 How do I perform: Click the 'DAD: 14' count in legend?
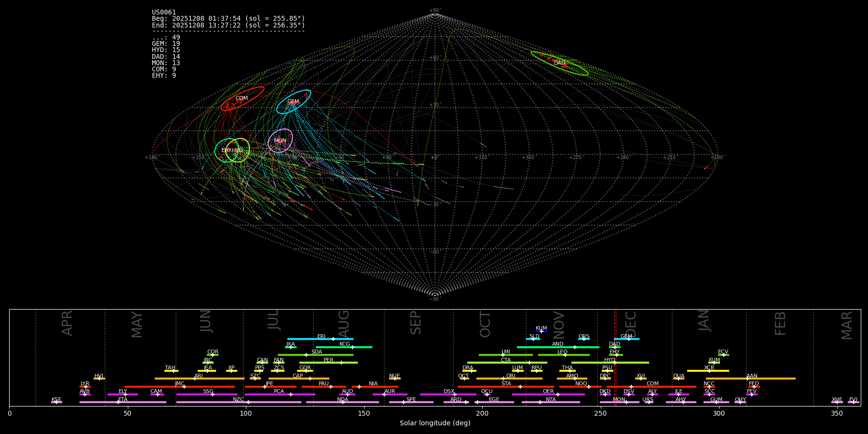click(166, 57)
